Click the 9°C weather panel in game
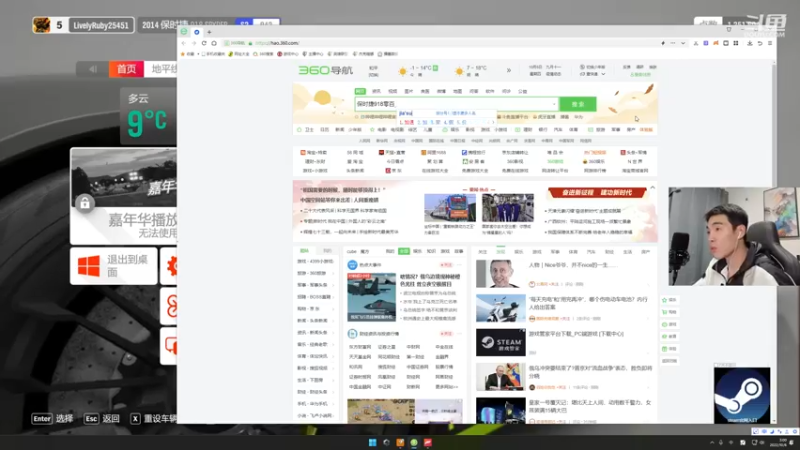The height and width of the screenshot is (450, 800). pos(148,116)
